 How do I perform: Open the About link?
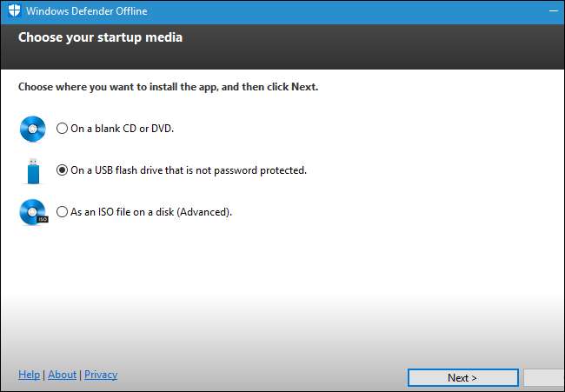tap(62, 375)
